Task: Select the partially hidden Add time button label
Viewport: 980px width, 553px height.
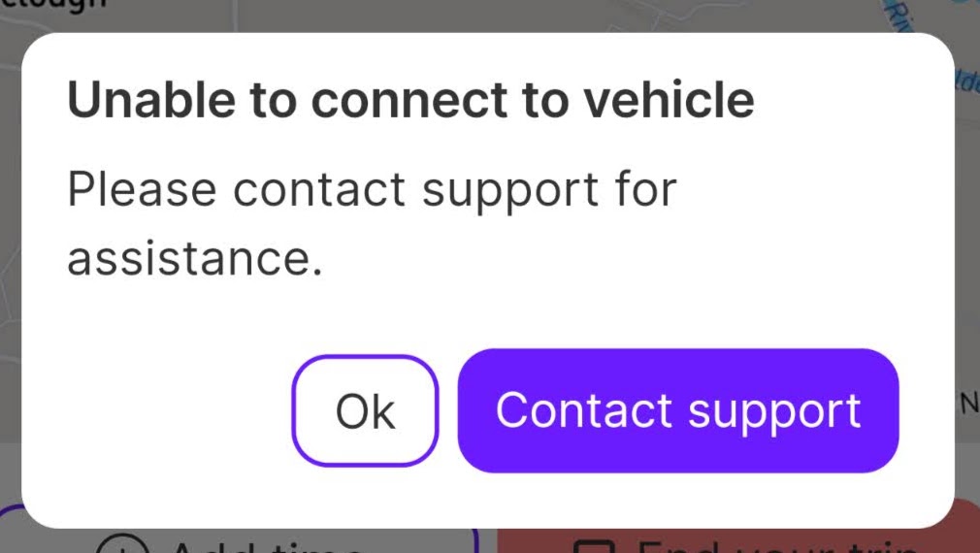Action: coord(268,547)
